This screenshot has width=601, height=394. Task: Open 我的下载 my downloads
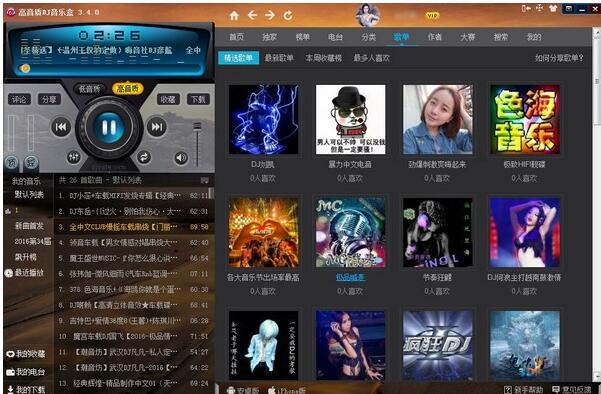click(25, 389)
